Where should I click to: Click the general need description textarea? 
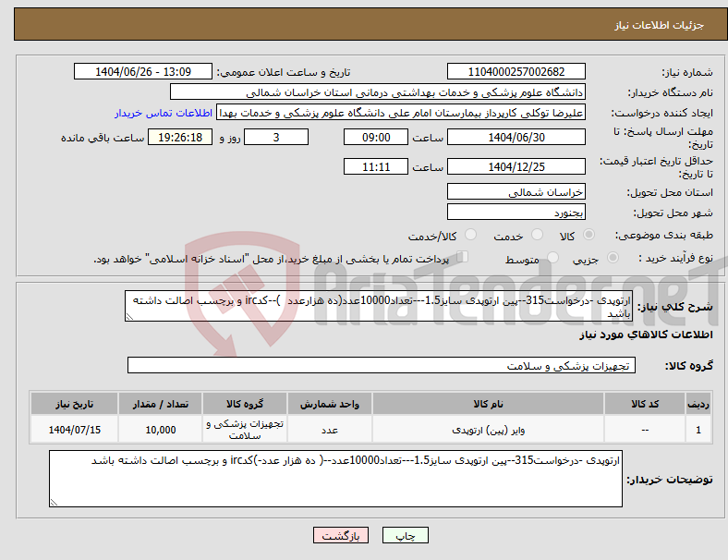pos(379,306)
